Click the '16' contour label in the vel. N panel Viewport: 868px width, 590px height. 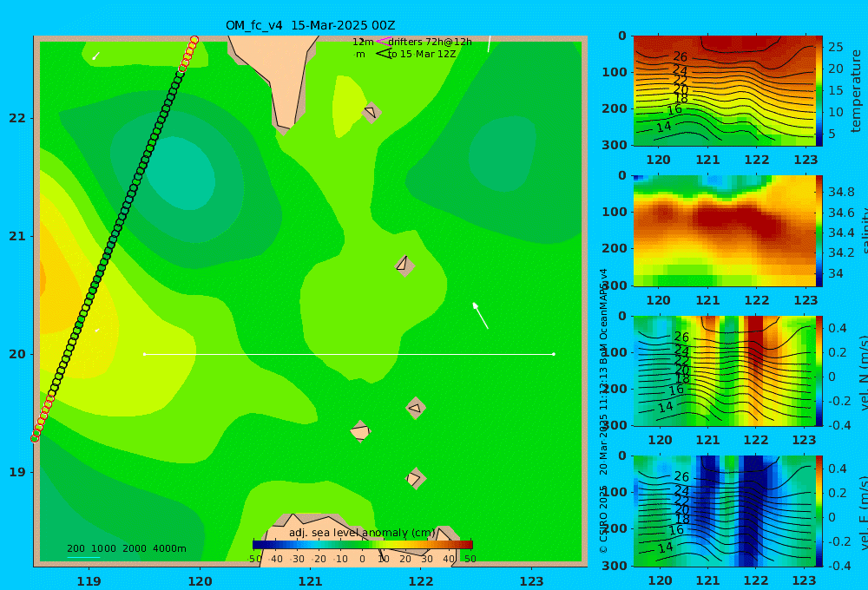click(x=676, y=390)
